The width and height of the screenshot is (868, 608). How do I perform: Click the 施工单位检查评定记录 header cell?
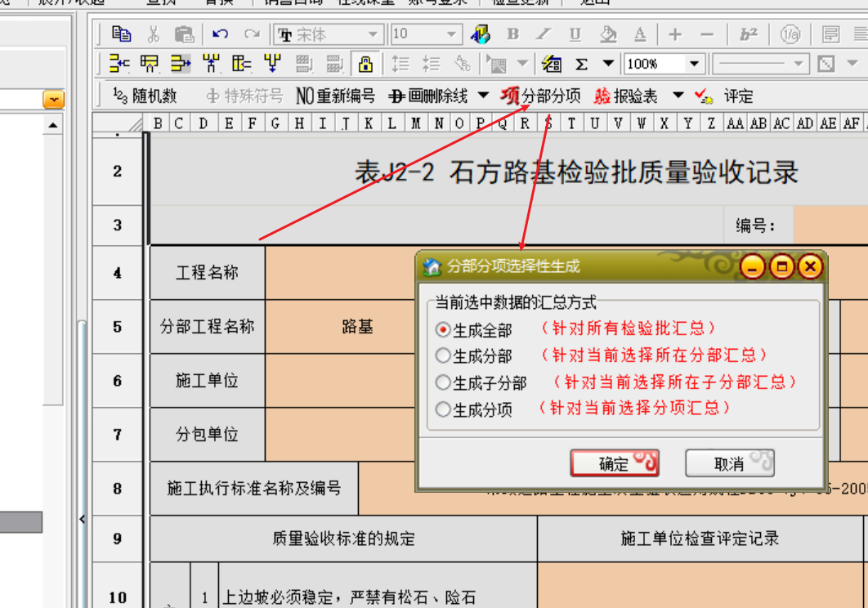(700, 539)
